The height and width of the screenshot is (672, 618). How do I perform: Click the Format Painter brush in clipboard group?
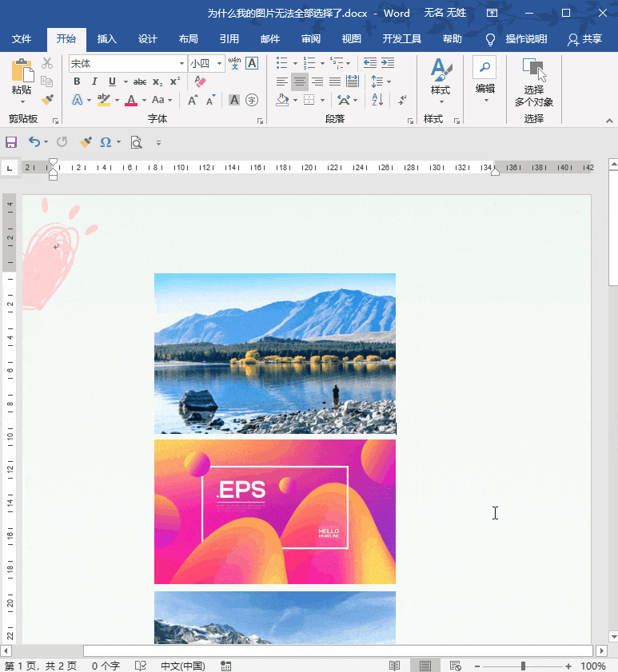pos(47,100)
